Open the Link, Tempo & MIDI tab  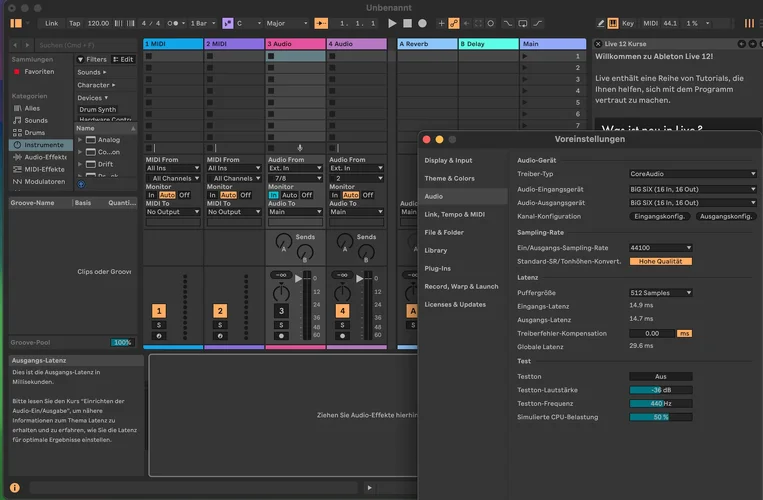454,214
